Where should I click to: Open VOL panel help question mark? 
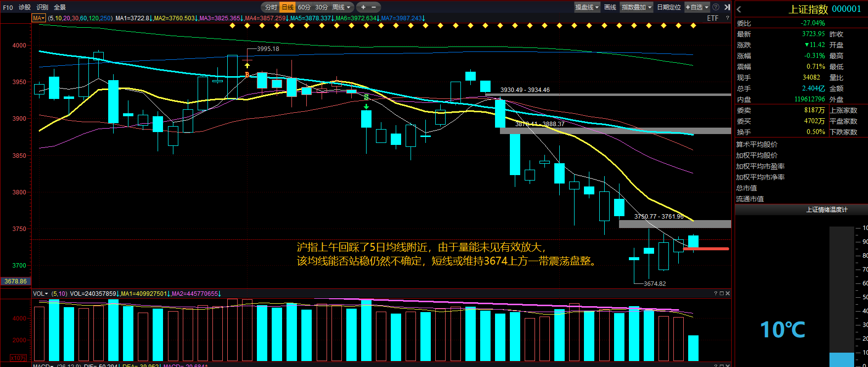point(715,293)
